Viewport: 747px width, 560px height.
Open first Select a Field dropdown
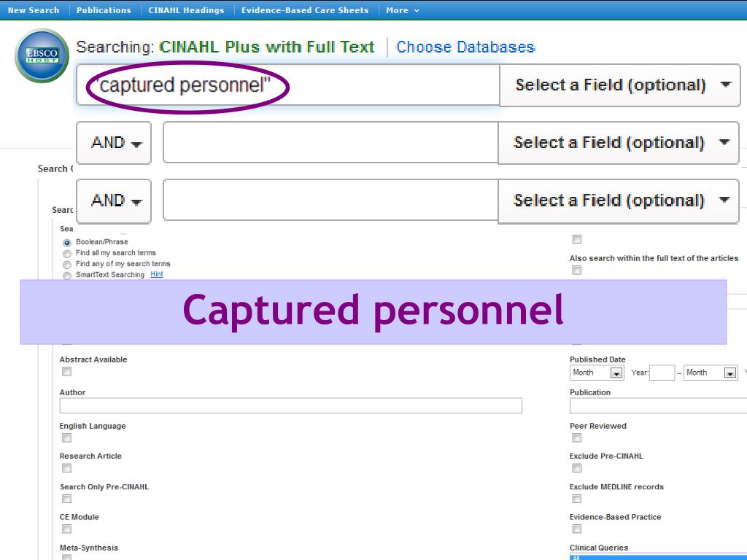620,85
